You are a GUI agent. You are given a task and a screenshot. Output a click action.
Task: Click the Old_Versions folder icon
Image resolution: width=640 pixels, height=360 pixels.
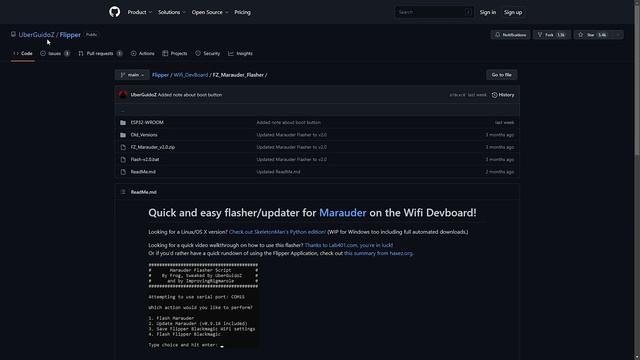coord(123,135)
